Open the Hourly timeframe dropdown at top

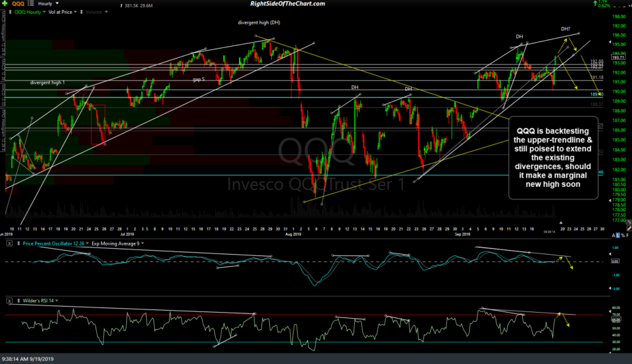[x=48, y=3]
